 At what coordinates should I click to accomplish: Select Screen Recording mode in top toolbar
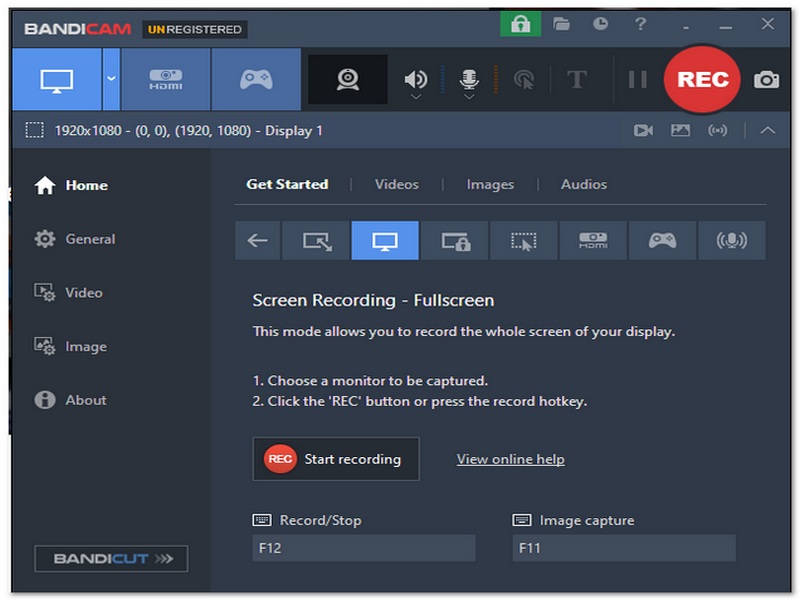pyautogui.click(x=57, y=80)
